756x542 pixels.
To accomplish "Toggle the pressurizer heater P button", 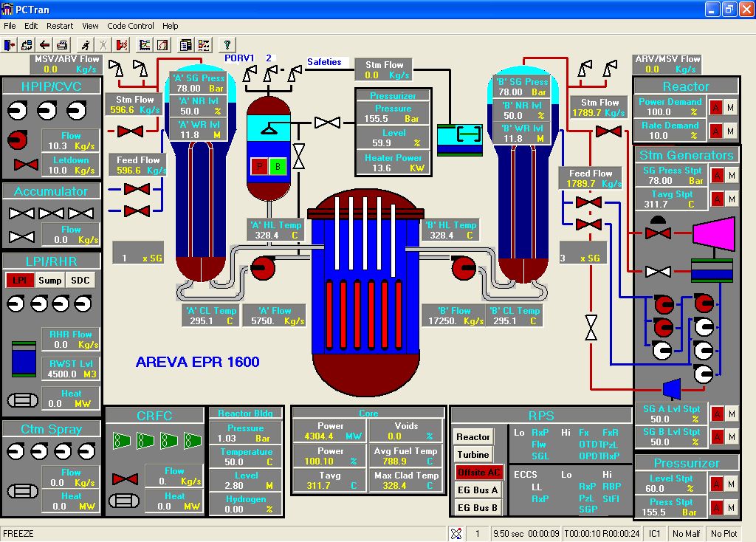I will coord(259,166).
